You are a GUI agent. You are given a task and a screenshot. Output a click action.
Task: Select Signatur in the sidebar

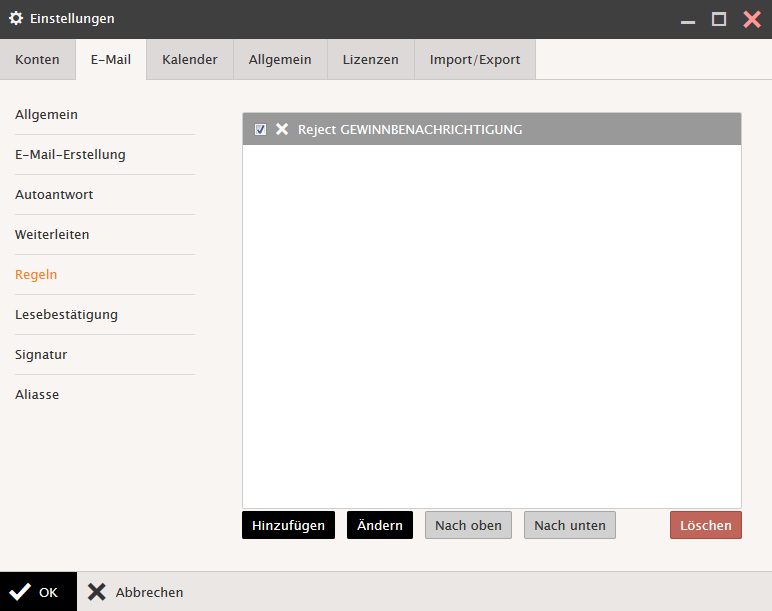[41, 355]
